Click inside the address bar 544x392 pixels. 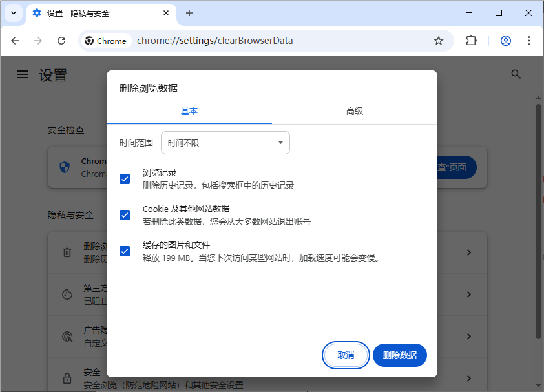(258, 40)
